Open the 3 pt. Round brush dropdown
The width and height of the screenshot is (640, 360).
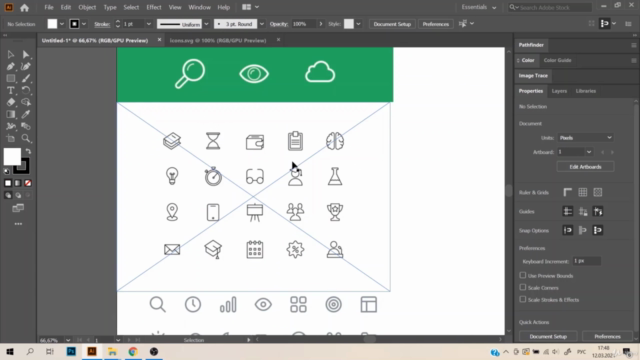click(x=262, y=24)
